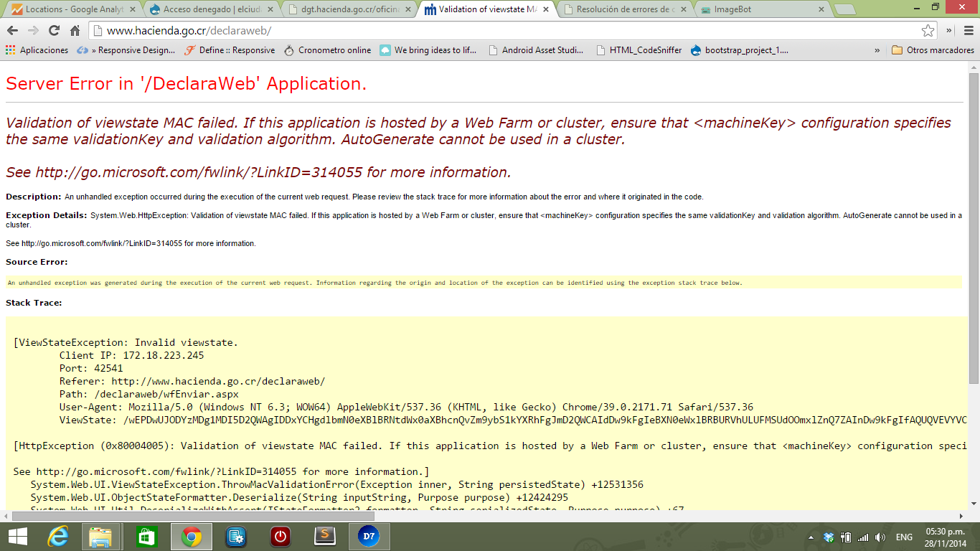
Task: Click the volume speaker tray icon
Action: [880, 537]
